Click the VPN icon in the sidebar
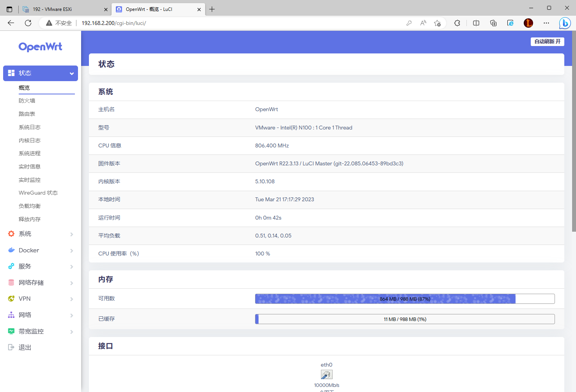 coord(11,298)
